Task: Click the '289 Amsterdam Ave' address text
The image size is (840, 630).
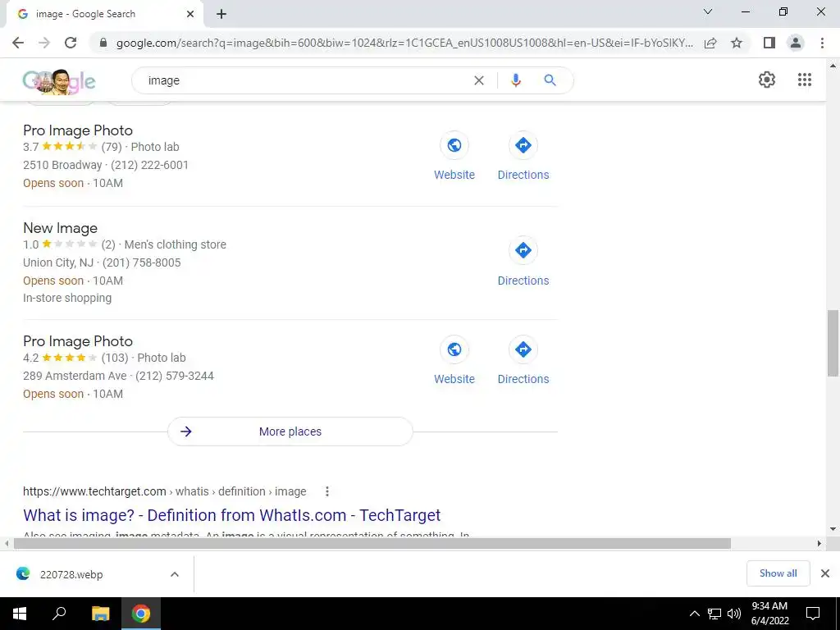Action: click(x=75, y=376)
